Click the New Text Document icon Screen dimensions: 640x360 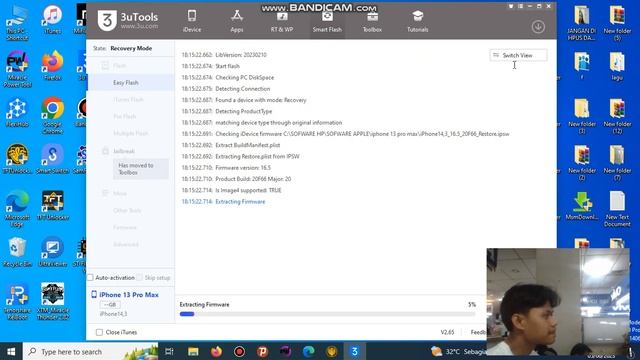coord(617,209)
